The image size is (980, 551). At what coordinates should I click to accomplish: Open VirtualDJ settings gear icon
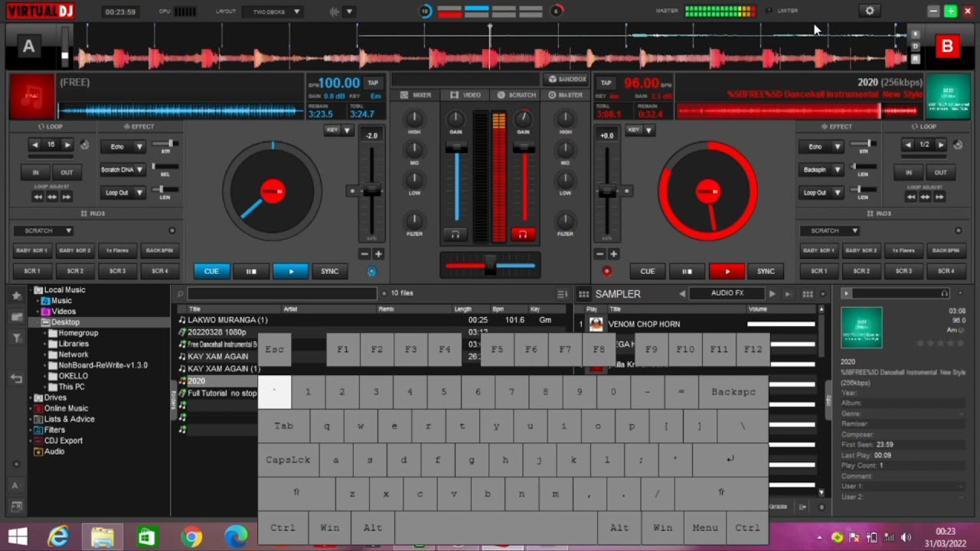869,11
